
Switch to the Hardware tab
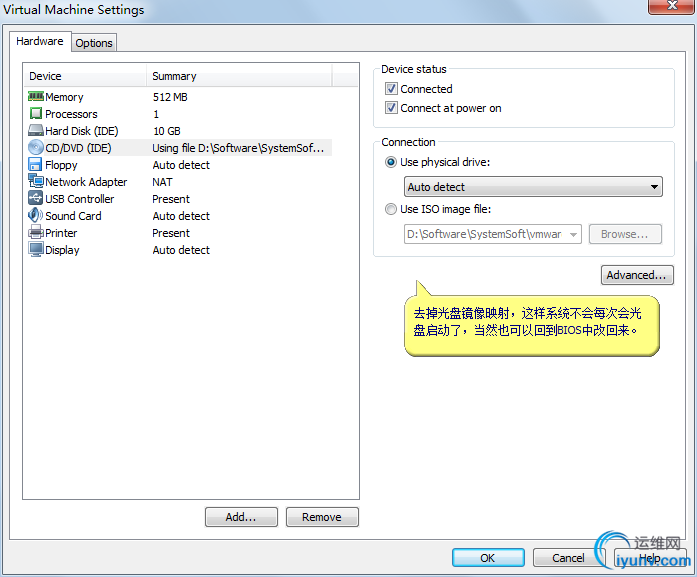(40, 41)
